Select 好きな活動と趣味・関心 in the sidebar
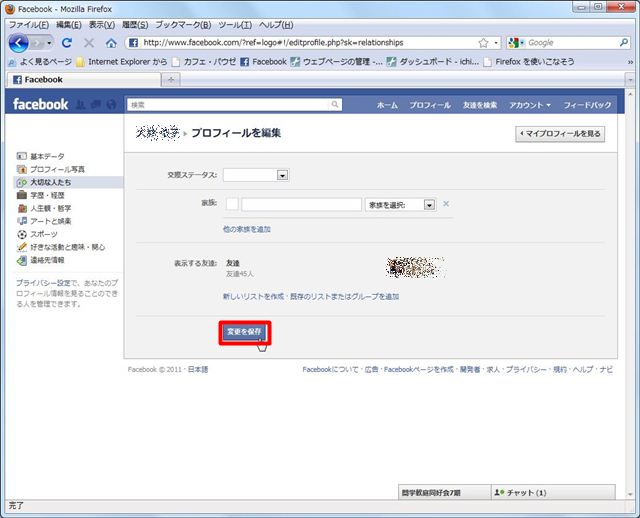Image resolution: width=640 pixels, height=518 pixels. (x=68, y=247)
